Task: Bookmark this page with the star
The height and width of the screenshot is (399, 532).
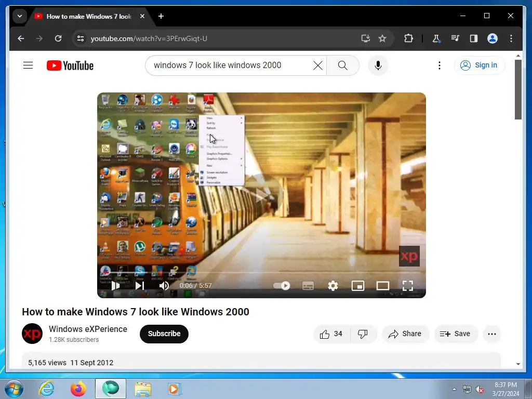Action: pos(382,38)
